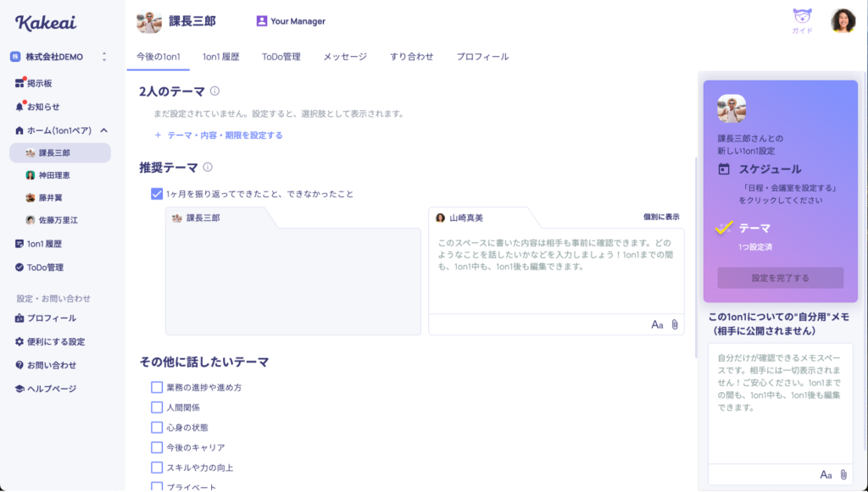Viewport: 868px width, 492px height.
Task: Switch to the すり合わせ tab
Action: [x=412, y=57]
